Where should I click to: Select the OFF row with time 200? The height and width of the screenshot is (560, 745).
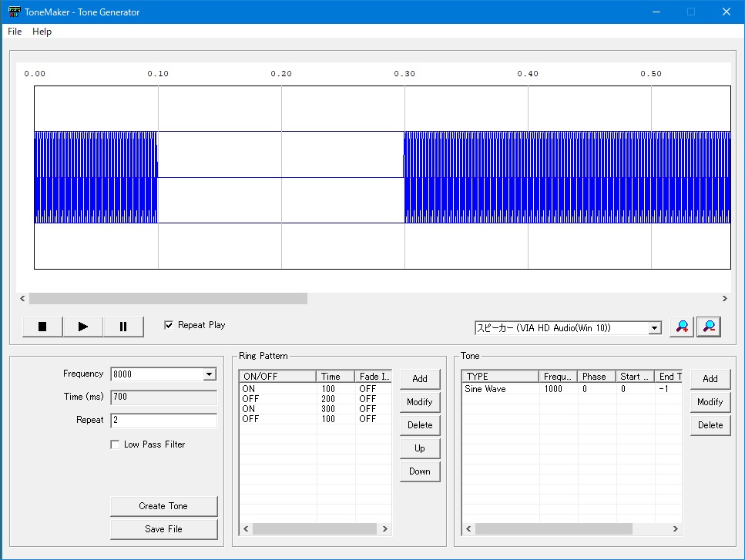[315, 399]
